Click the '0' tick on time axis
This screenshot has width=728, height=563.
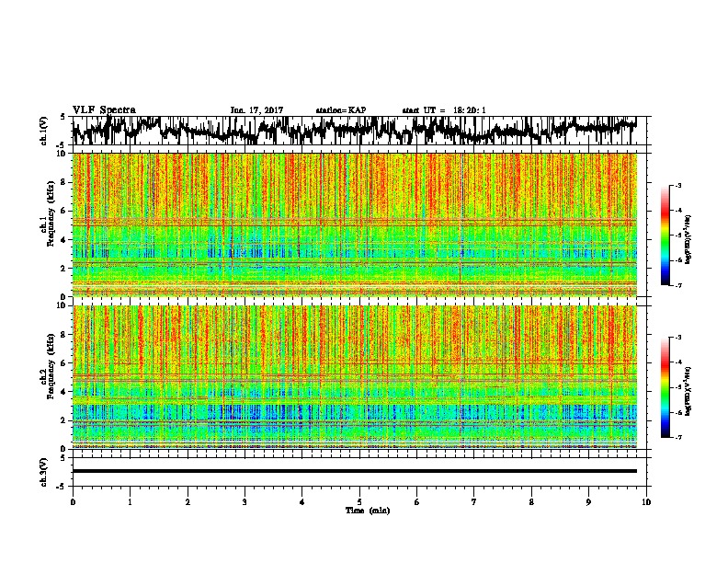click(x=73, y=502)
